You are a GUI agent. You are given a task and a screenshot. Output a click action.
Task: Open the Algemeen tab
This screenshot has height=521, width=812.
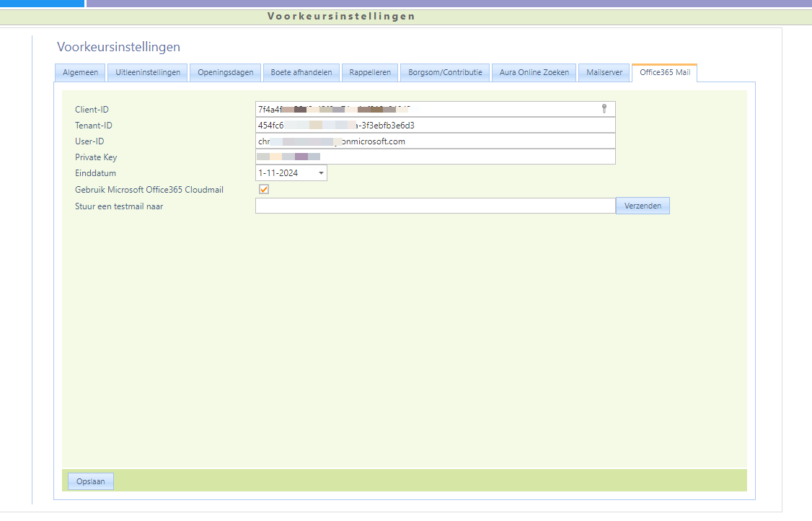[80, 72]
